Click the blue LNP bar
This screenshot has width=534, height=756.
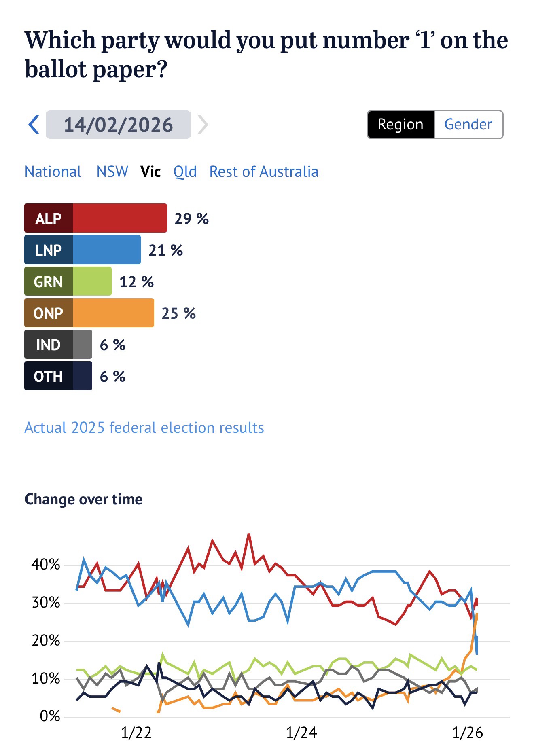click(x=106, y=250)
